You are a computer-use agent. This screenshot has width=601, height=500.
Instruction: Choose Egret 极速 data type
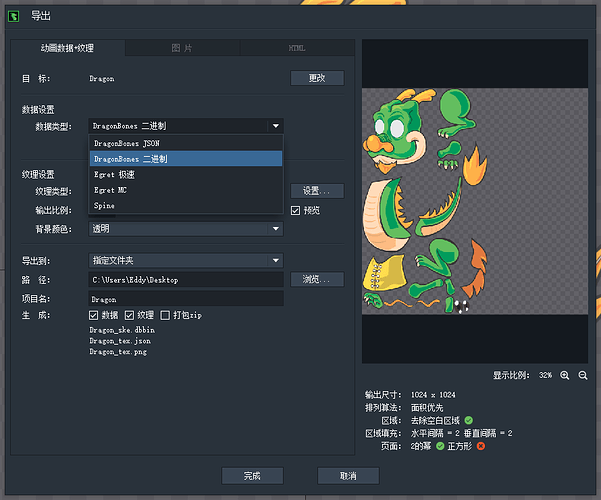186,174
